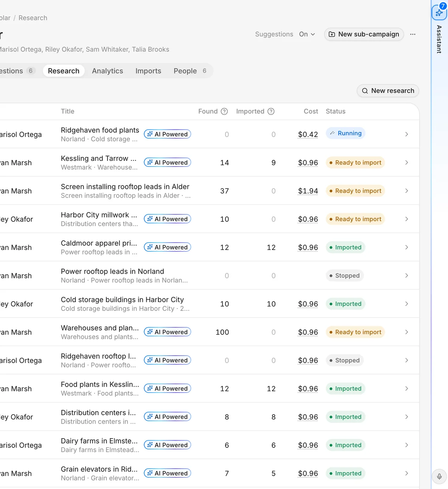Click the Imported help question icon
The height and width of the screenshot is (489, 448).
[x=271, y=111]
